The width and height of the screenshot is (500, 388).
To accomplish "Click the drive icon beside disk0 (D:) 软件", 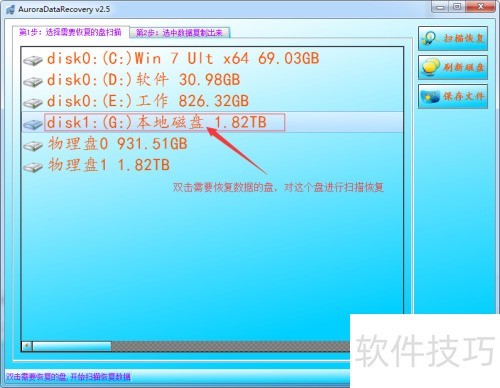I will tap(33, 81).
